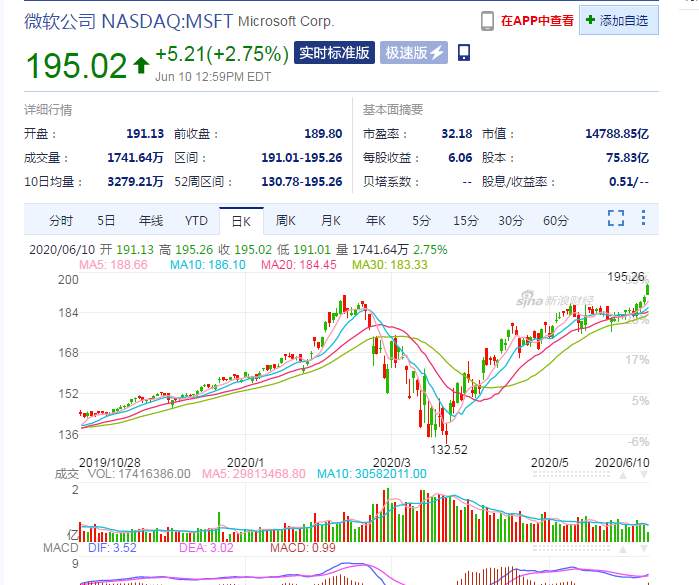Screen dimensions: 699x585
Task: Click the +5.21(+2.75%) change value
Action: (222, 54)
